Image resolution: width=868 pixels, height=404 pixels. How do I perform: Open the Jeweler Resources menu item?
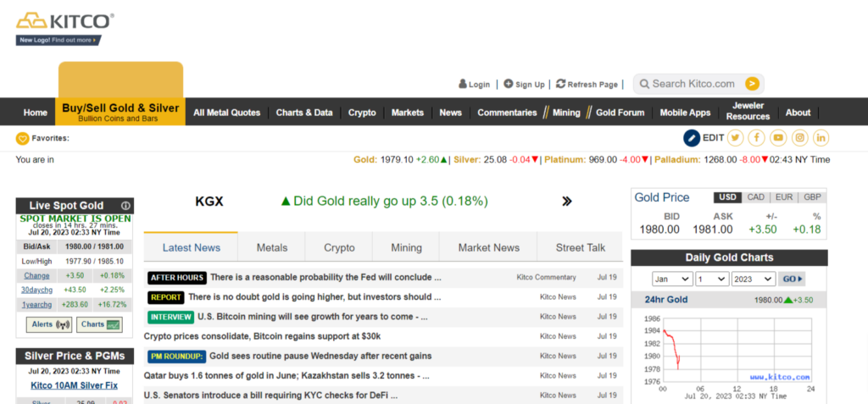[748, 111]
